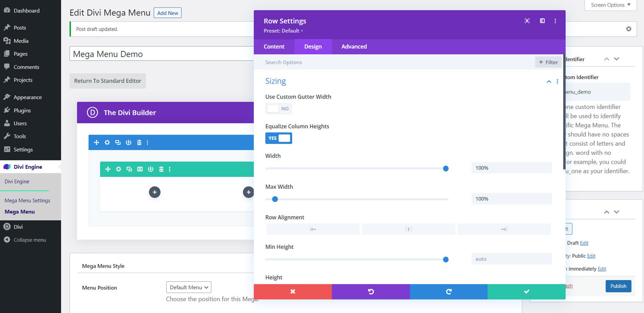Open the Menu Position dropdown
This screenshot has height=313, width=644.
[189, 287]
